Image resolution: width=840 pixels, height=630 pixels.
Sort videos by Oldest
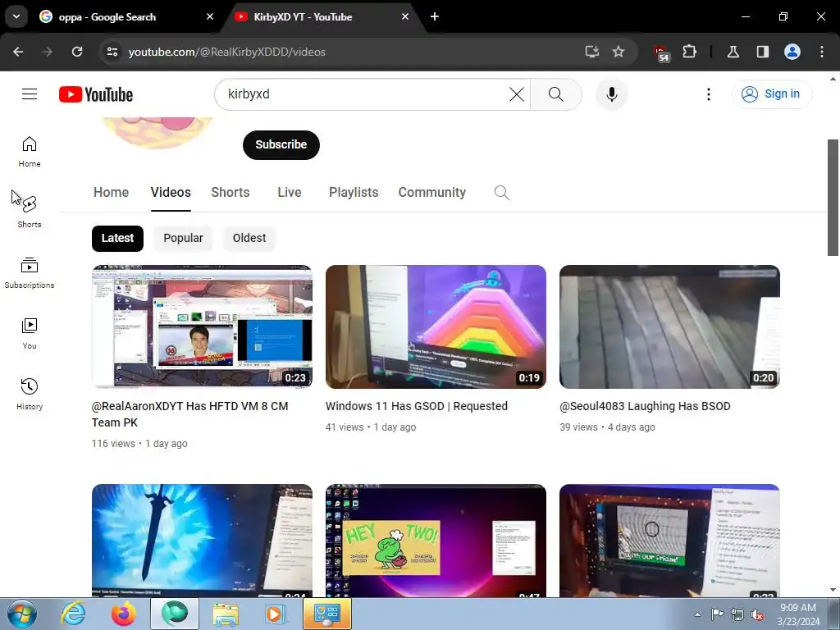pos(249,239)
